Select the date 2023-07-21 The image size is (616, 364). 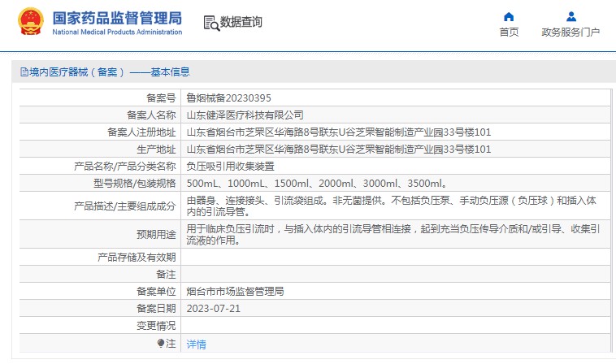tap(213, 309)
